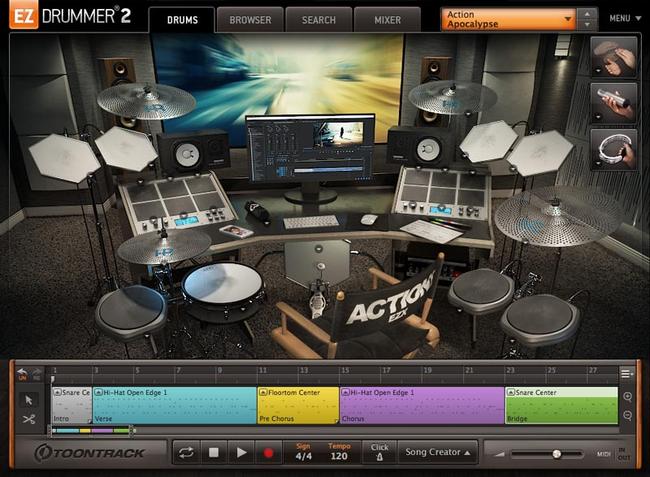650x477 pixels.
Task: Select the scissors cut tool
Action: pyautogui.click(x=29, y=419)
